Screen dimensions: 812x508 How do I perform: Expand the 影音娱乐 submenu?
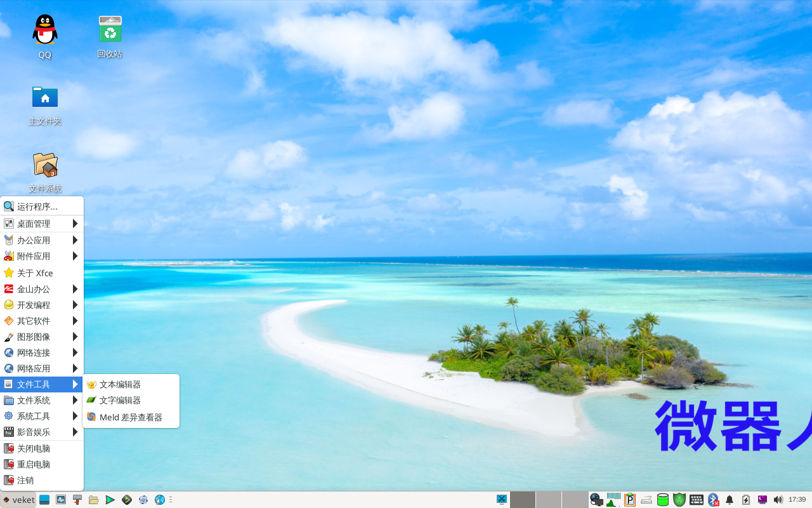[x=42, y=432]
